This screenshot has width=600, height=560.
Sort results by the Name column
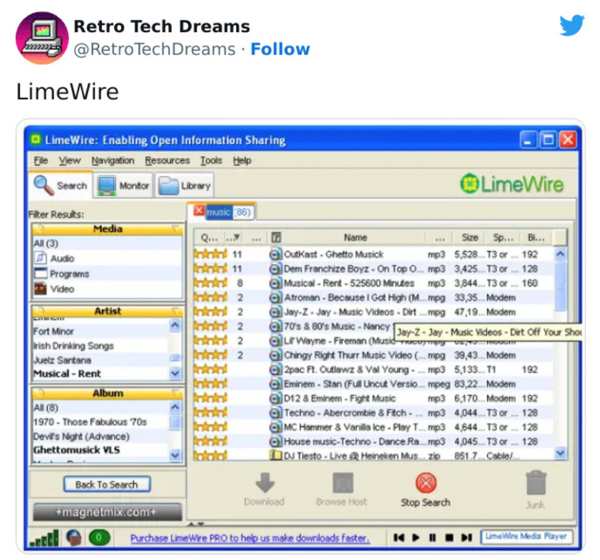pyautogui.click(x=355, y=237)
